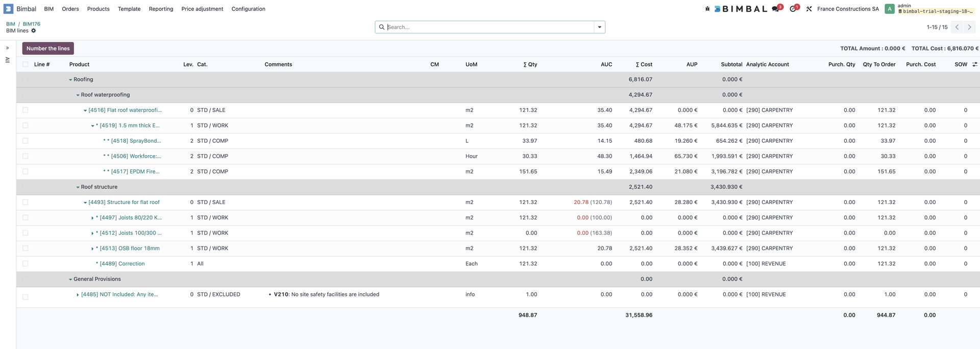This screenshot has width=980, height=349.
Task: Click into the Search input field
Action: point(489,27)
